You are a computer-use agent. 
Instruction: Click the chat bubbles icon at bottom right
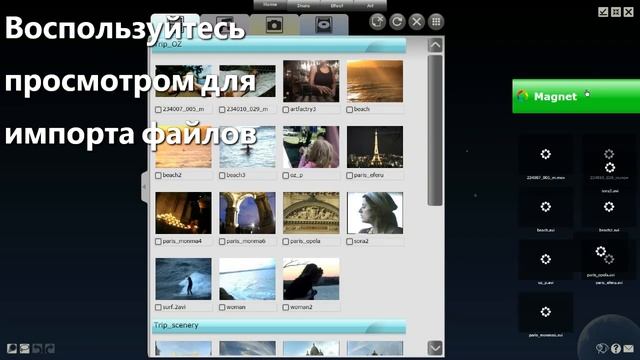[x=602, y=348]
